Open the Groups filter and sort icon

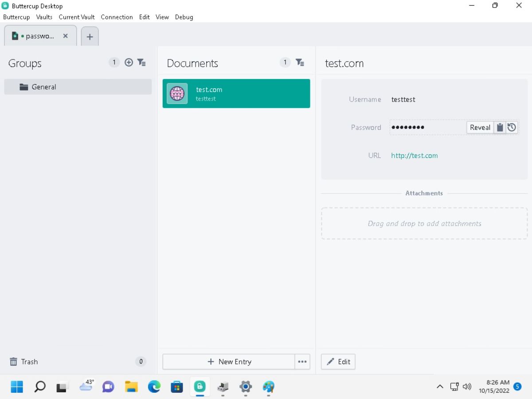(141, 63)
